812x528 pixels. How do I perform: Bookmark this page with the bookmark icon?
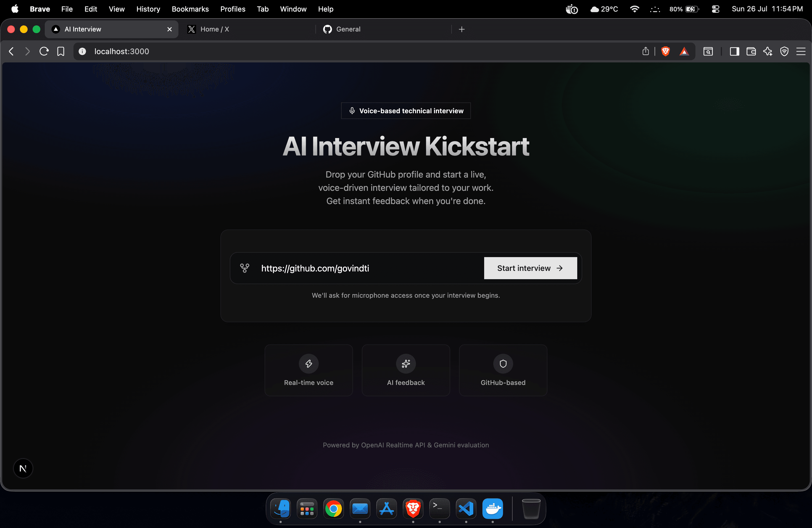pos(61,52)
